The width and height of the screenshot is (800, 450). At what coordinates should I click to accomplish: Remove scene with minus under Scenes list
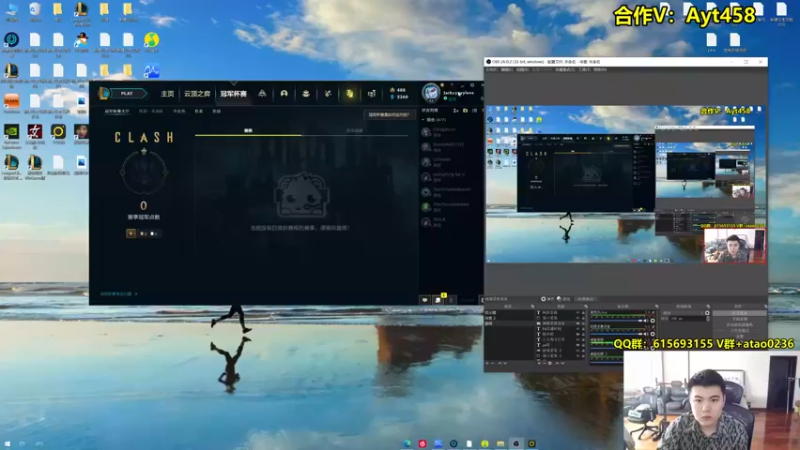492,363
